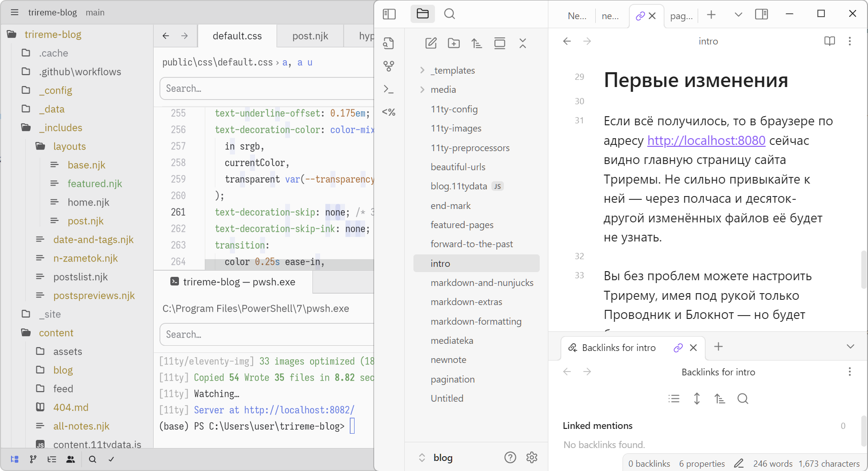Viewport: 868px width, 471px height.
Task: Open the command palette ribbon icon
Action: pos(389,89)
